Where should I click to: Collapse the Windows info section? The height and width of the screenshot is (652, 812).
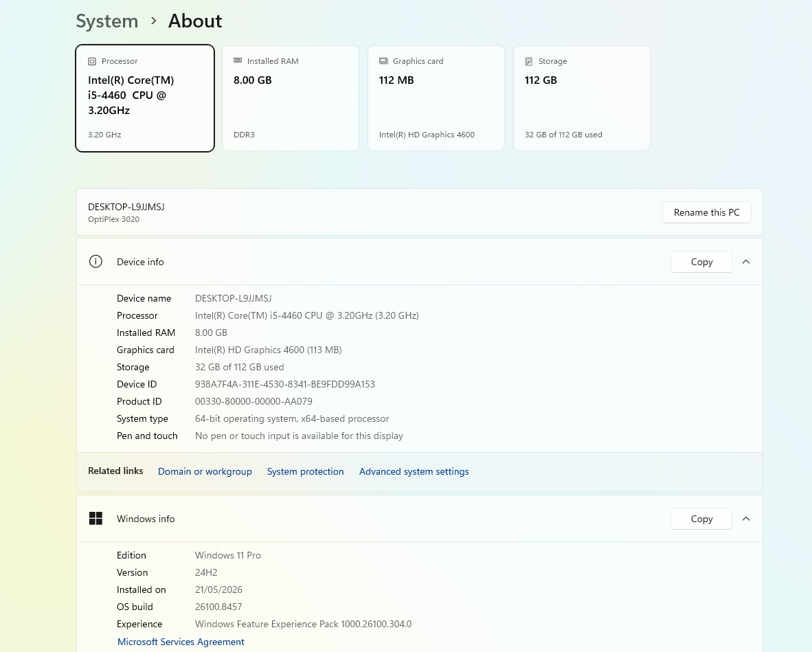[x=746, y=519]
